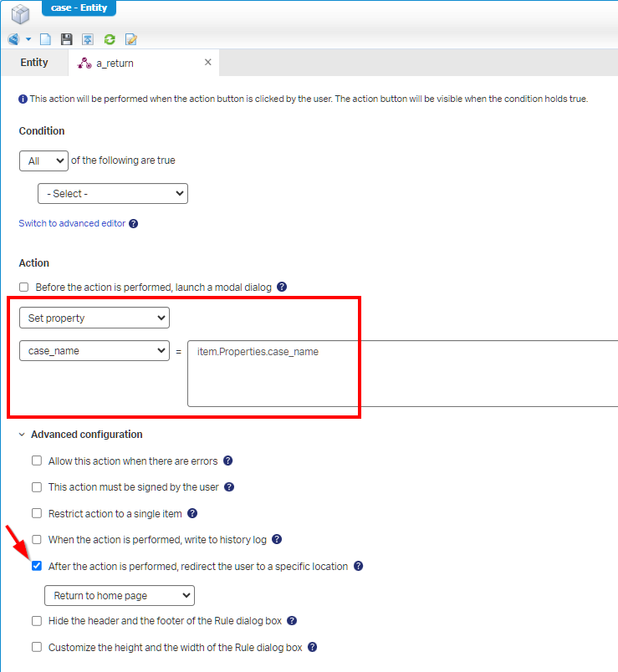Click the Condition section heading
This screenshot has height=672, width=618.
pyautogui.click(x=42, y=131)
